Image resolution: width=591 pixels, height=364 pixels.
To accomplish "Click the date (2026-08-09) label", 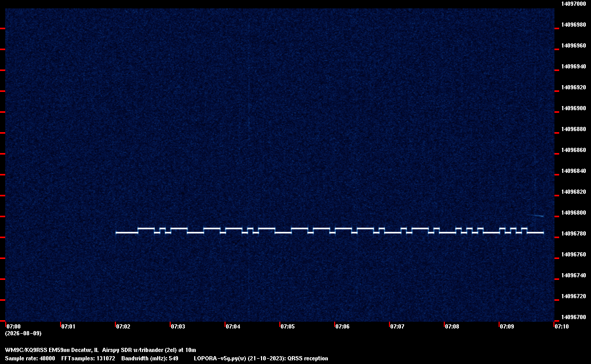I will (23, 333).
